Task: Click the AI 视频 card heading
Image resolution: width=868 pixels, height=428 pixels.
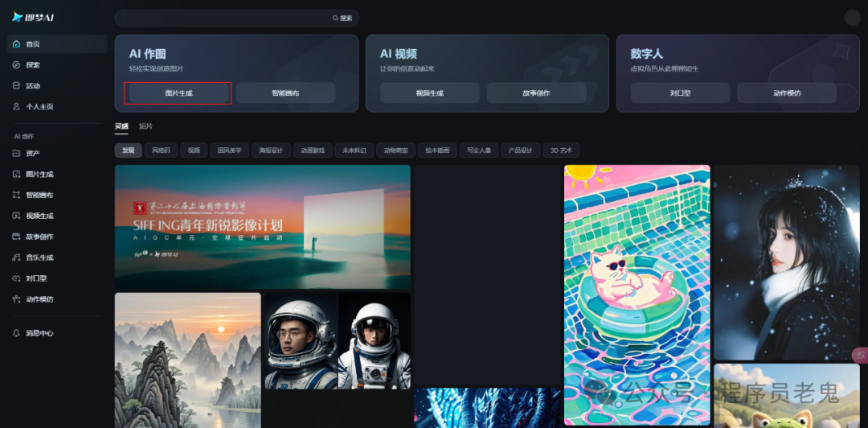Action: coord(398,55)
